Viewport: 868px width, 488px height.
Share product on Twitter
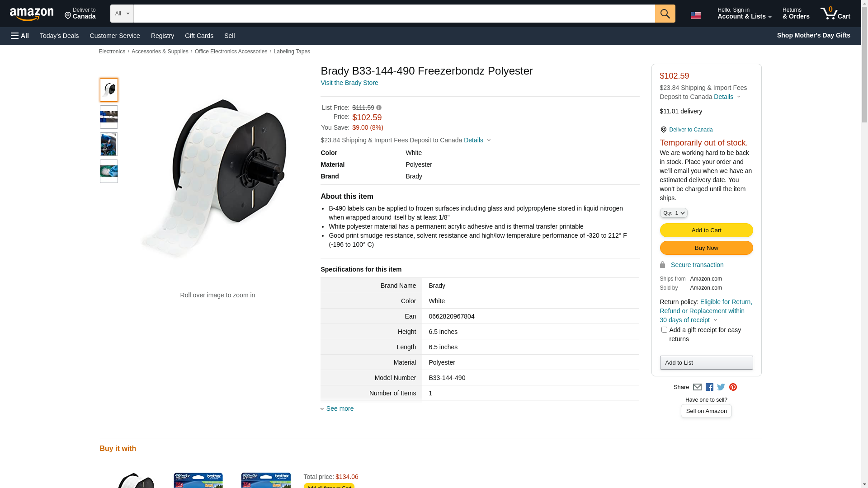click(x=721, y=387)
